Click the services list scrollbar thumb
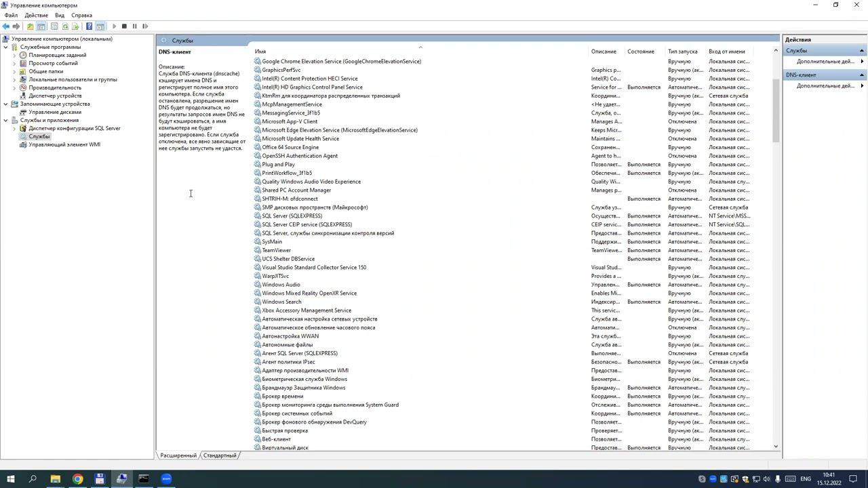This screenshot has width=868, height=488. 776,110
